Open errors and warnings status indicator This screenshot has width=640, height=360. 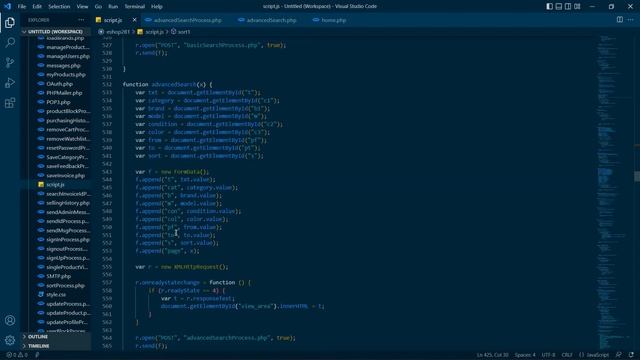[x=16, y=355]
